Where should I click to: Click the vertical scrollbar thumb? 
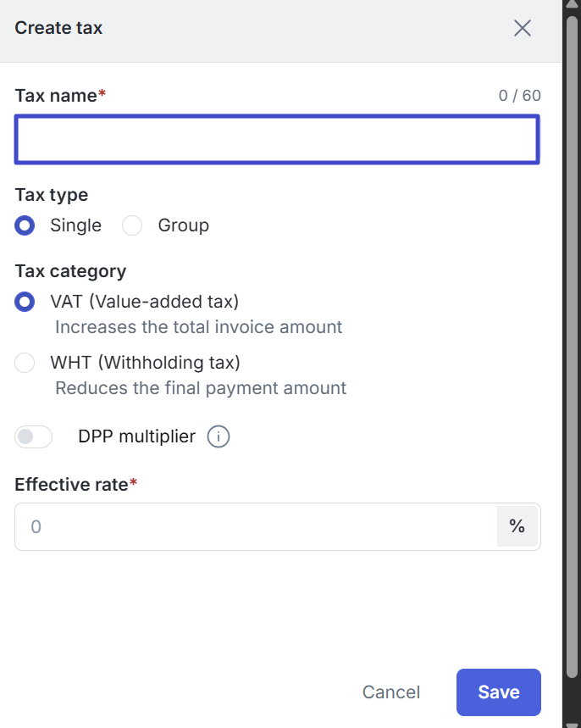[x=572, y=347]
